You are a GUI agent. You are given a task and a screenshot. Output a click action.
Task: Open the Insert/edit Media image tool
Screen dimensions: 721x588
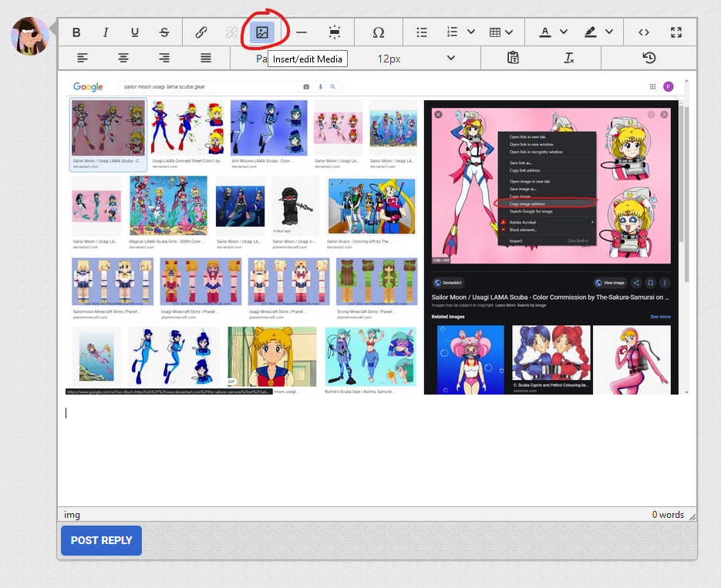tap(262, 32)
